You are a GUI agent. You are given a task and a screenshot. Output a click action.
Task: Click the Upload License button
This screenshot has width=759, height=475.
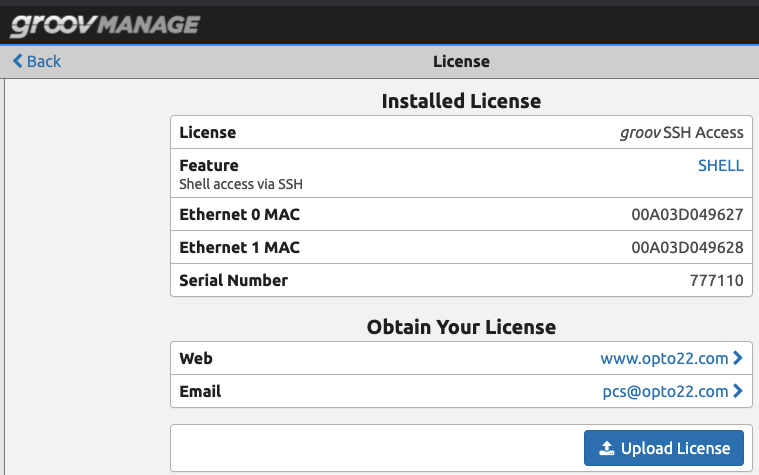tap(664, 448)
